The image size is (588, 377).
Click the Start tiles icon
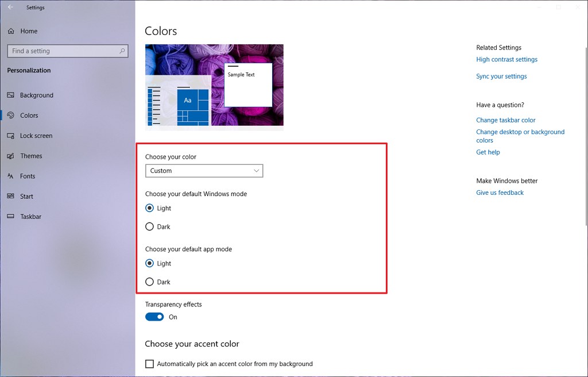(x=11, y=196)
